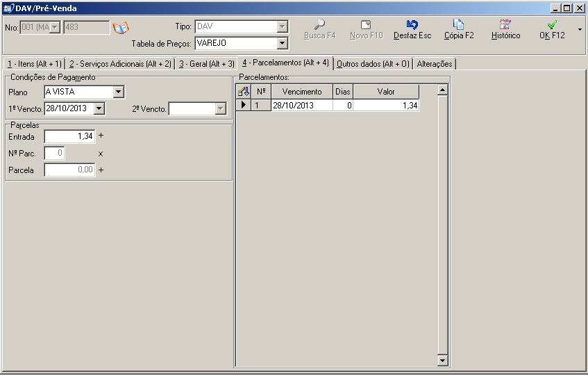The width and height of the screenshot is (588, 376).
Task: Expand the Plano dropdown showing A VISTA
Action: click(x=118, y=92)
